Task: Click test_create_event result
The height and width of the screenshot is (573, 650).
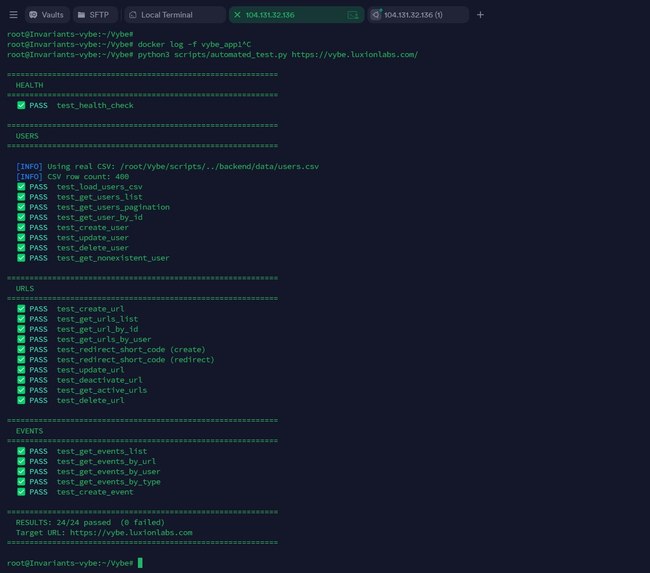Action: coord(75,492)
